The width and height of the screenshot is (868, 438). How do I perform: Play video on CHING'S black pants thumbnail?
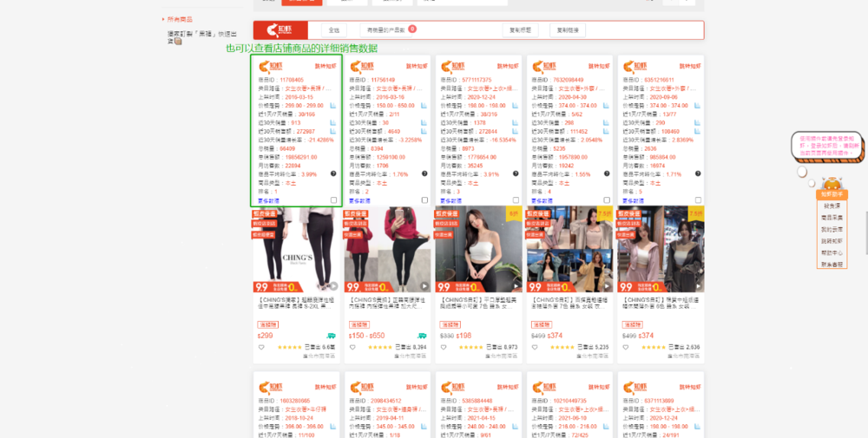click(333, 286)
